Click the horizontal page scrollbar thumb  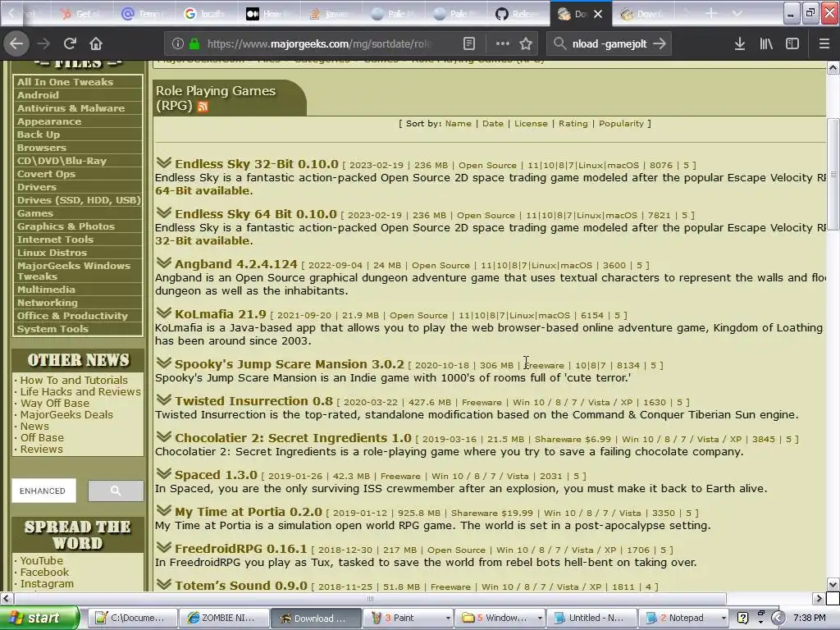click(370, 598)
